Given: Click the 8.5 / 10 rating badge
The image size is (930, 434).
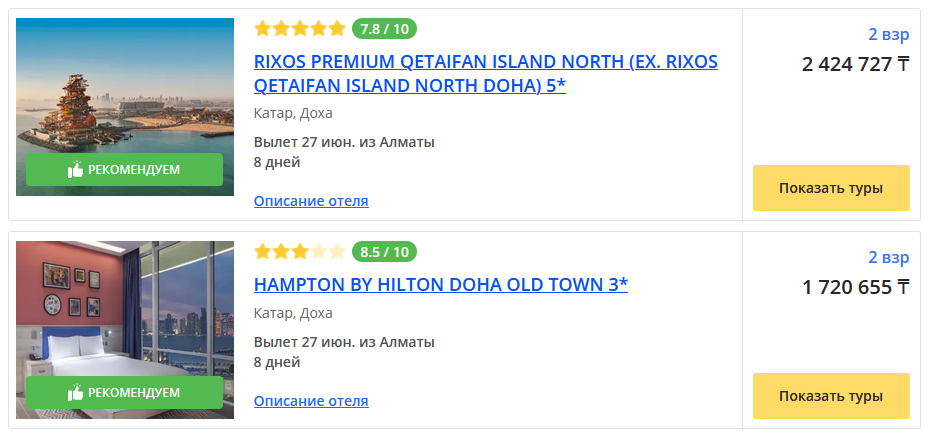Looking at the screenshot, I should [385, 251].
